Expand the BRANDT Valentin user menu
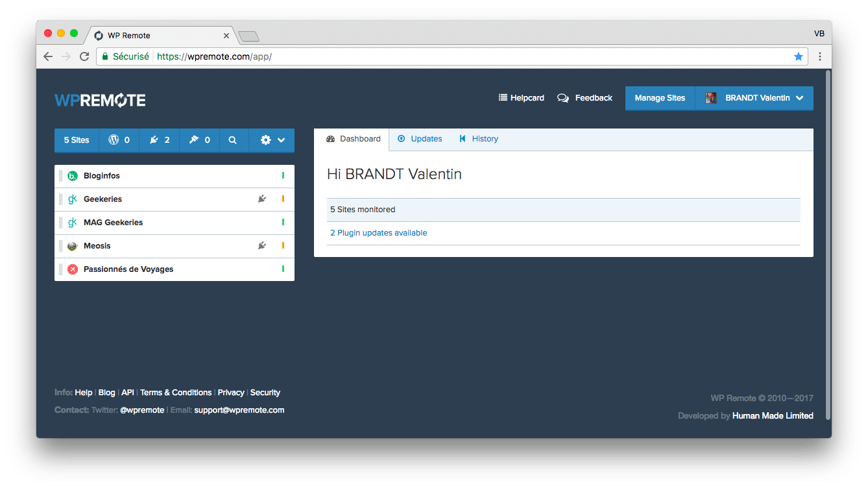This screenshot has height=490, width=868. click(x=754, y=98)
